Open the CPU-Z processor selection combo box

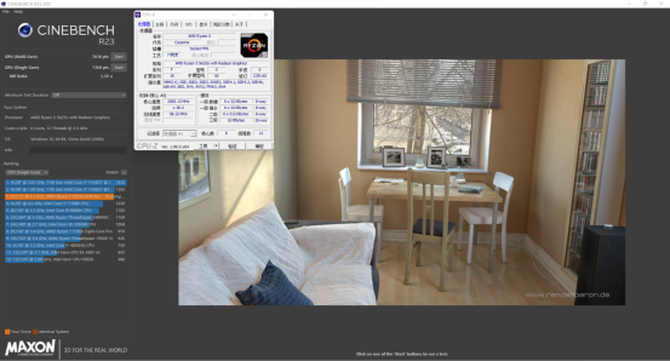(179, 134)
